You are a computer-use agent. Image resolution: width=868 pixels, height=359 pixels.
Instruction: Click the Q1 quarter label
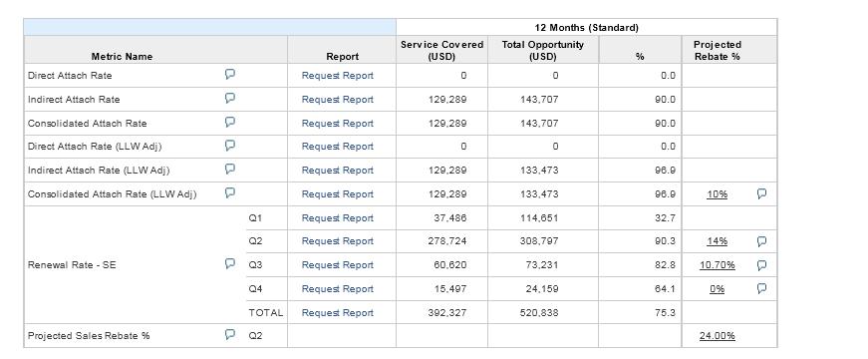[x=255, y=217]
